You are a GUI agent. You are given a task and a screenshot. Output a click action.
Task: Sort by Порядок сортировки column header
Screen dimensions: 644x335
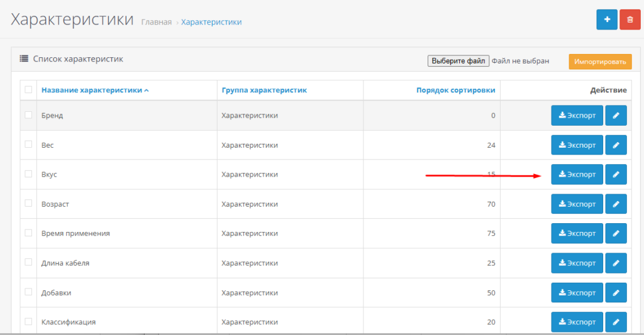coord(455,90)
